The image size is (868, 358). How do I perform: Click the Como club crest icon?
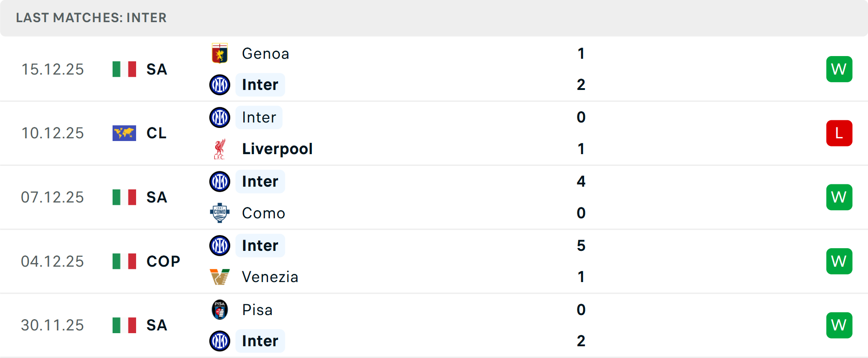220,213
